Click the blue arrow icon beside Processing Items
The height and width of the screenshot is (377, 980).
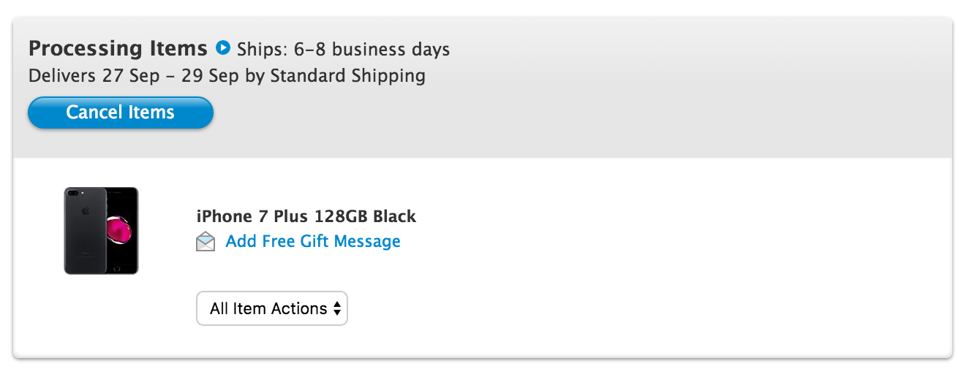point(223,49)
